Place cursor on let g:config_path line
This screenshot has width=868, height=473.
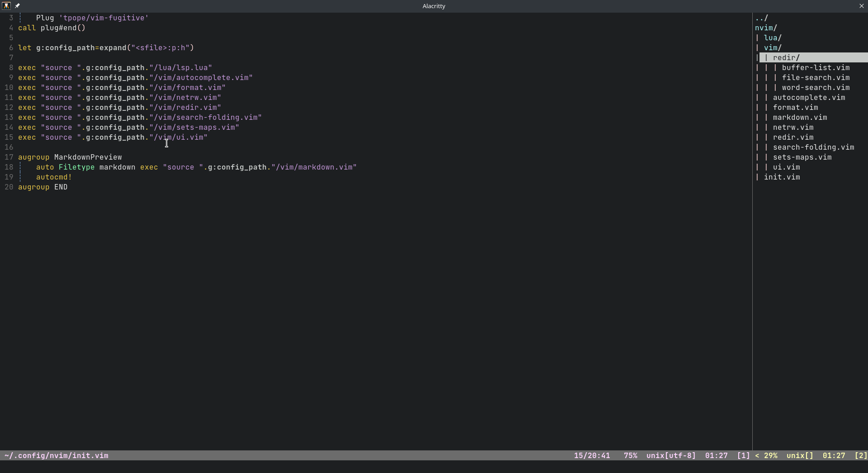pos(106,48)
